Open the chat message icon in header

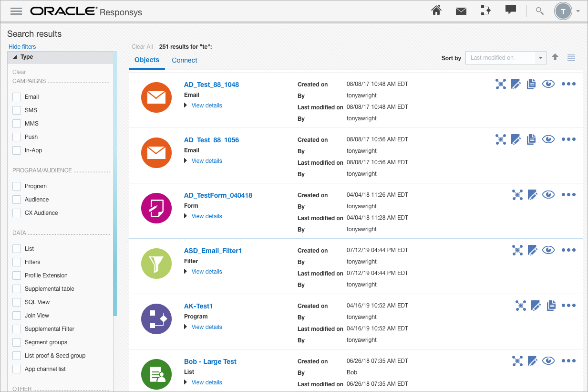point(511,10)
